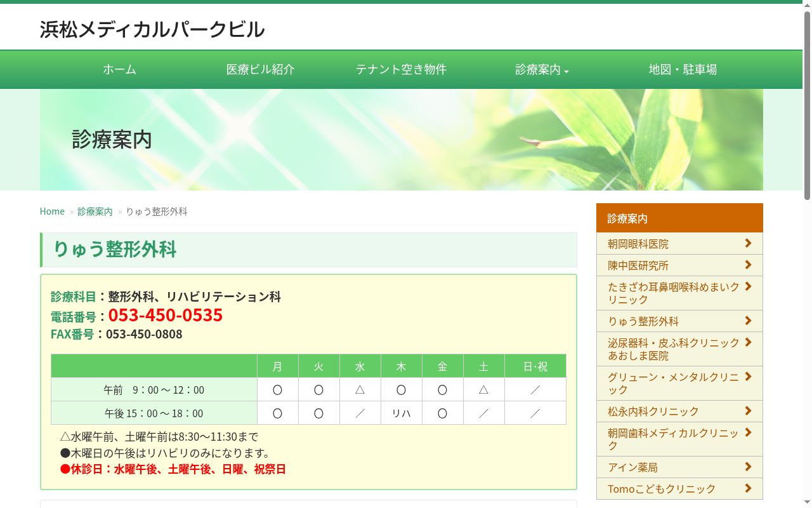Go to ホーム in the navigation bar
812x508 pixels.
[119, 70]
